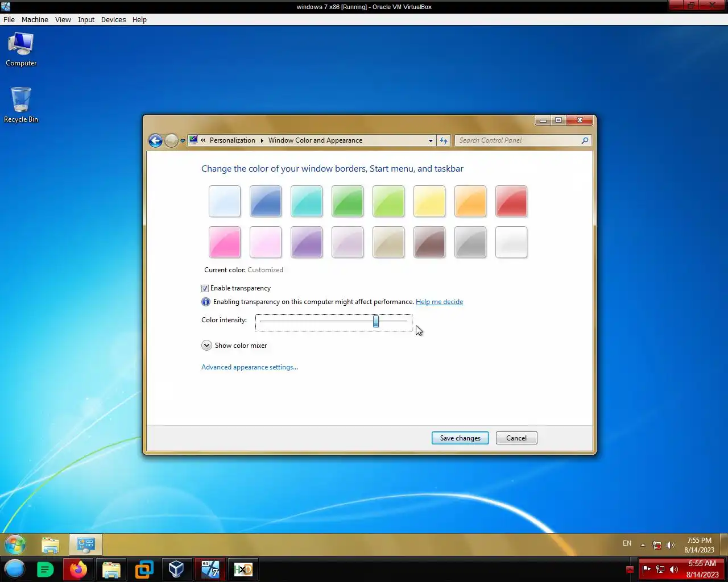Click the Color intensity slider handle
The height and width of the screenshot is (582, 728).
pyautogui.click(x=376, y=322)
